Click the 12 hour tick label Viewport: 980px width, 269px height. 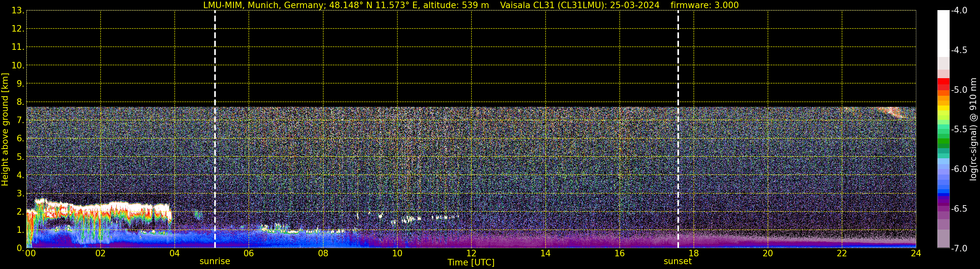pos(471,253)
